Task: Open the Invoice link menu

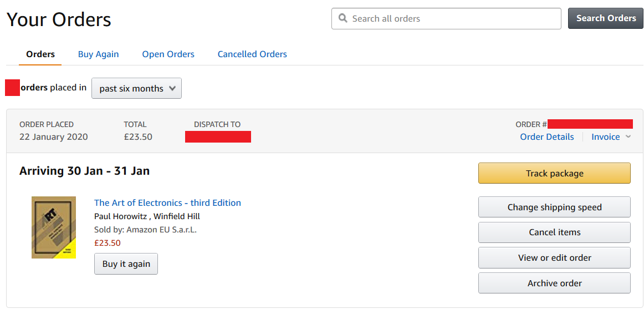Action: [605, 137]
